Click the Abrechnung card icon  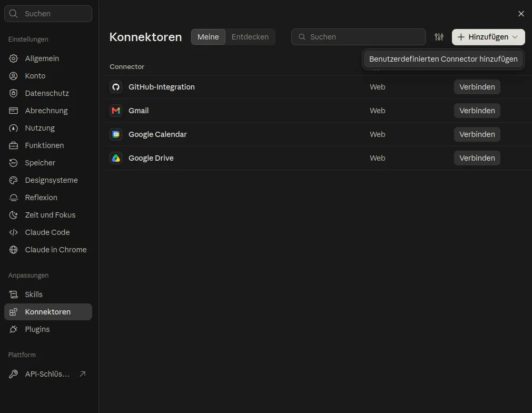tap(13, 111)
